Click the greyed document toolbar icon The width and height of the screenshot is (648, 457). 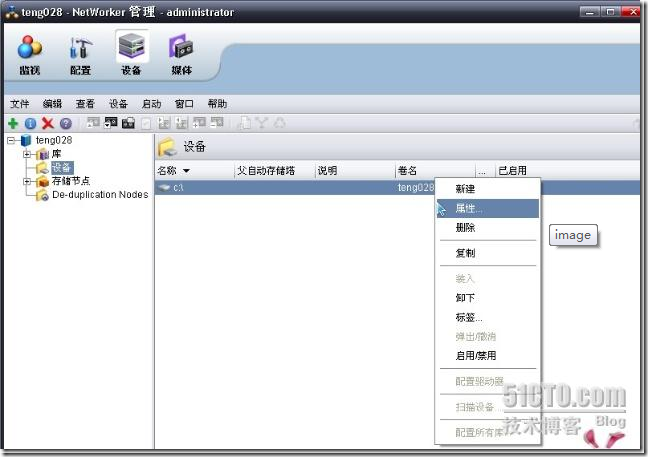(x=245, y=123)
